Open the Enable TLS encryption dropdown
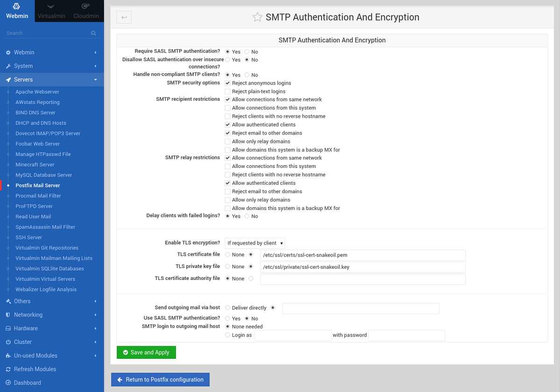The image size is (560, 392). (x=255, y=243)
